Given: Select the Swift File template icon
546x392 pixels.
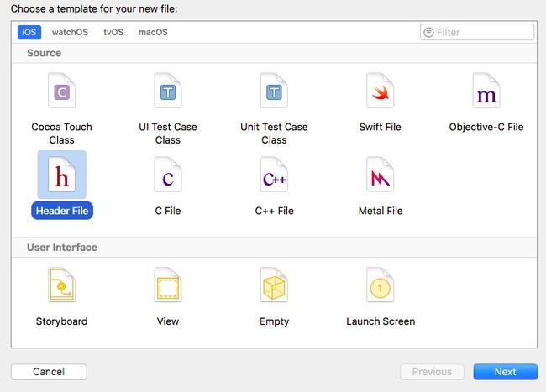Looking at the screenshot, I should [x=381, y=91].
